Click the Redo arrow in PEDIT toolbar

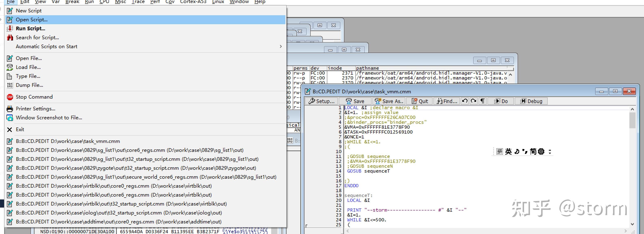(473, 101)
